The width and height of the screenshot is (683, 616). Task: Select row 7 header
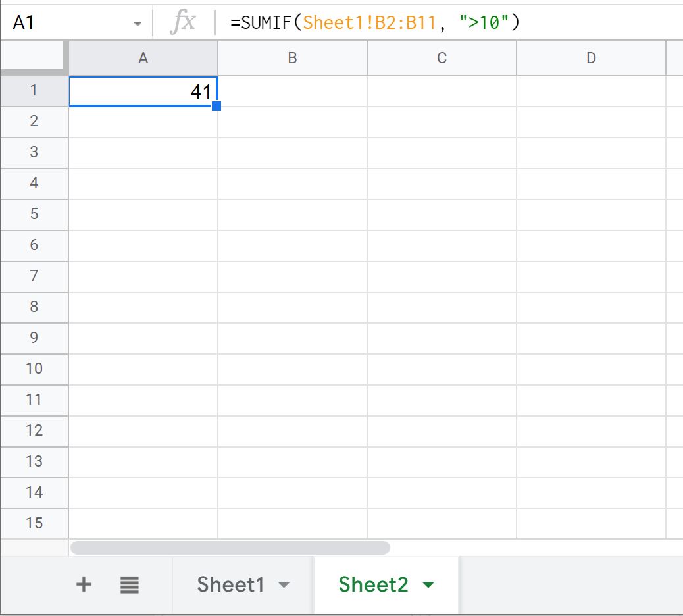coord(34,276)
